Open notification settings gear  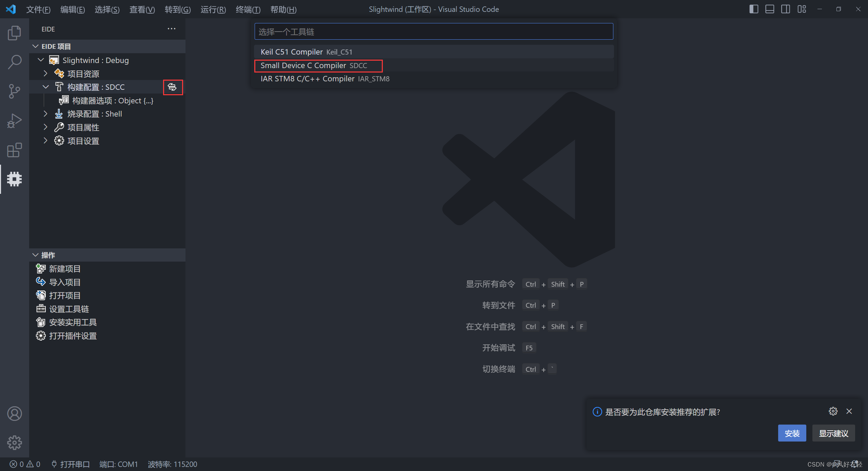click(x=833, y=411)
